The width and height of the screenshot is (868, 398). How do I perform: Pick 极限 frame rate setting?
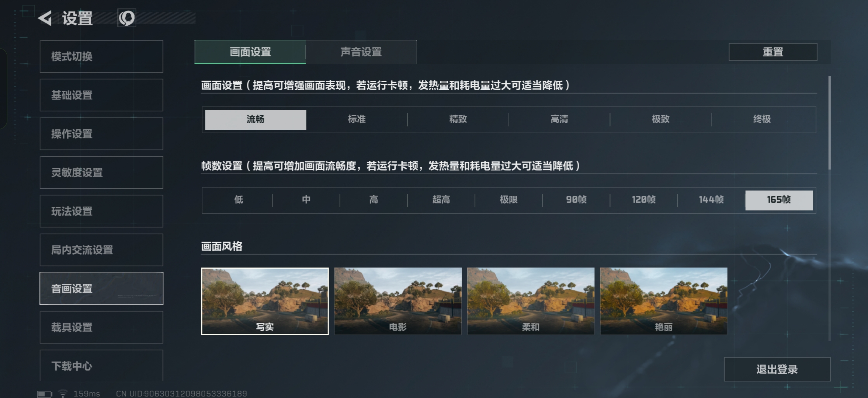[x=508, y=200]
